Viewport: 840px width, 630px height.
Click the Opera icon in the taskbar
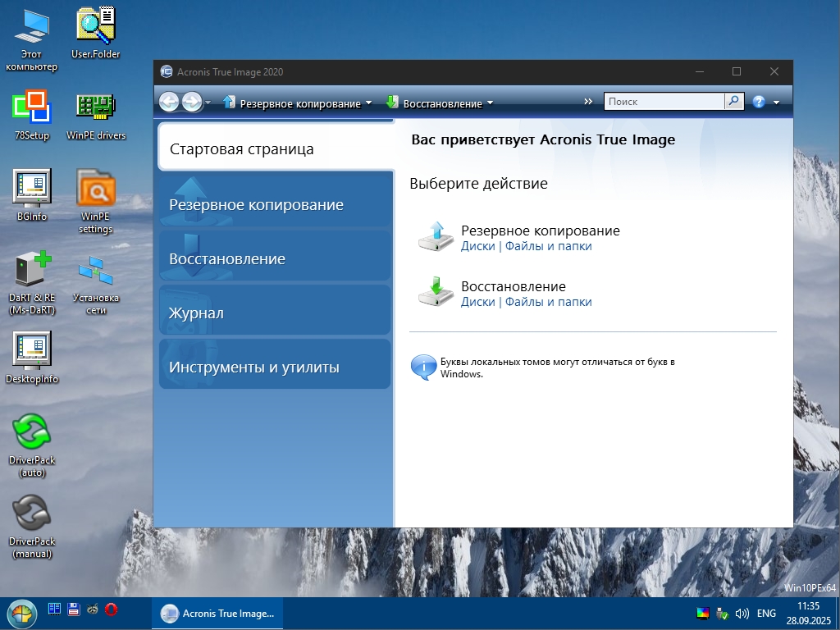pos(110,609)
